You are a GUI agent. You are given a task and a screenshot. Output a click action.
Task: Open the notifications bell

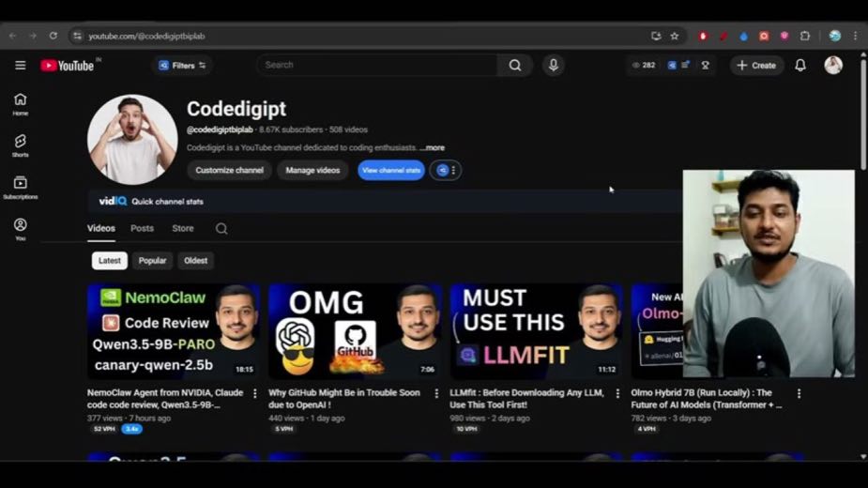point(800,66)
